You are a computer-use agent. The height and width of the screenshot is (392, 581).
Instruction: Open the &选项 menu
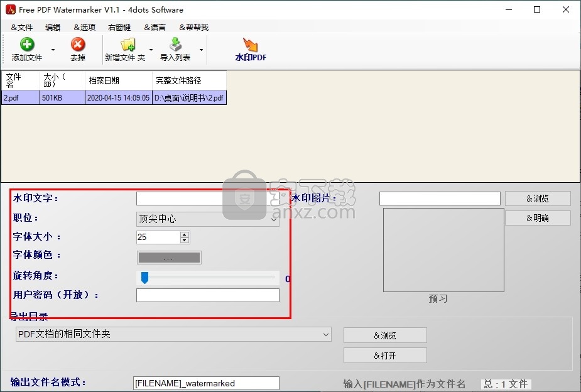coord(85,28)
